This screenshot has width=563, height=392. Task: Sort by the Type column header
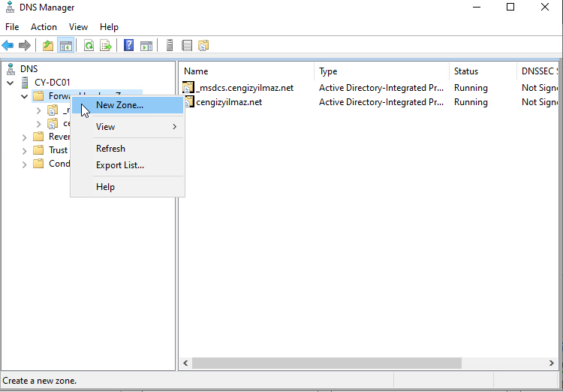click(x=328, y=71)
